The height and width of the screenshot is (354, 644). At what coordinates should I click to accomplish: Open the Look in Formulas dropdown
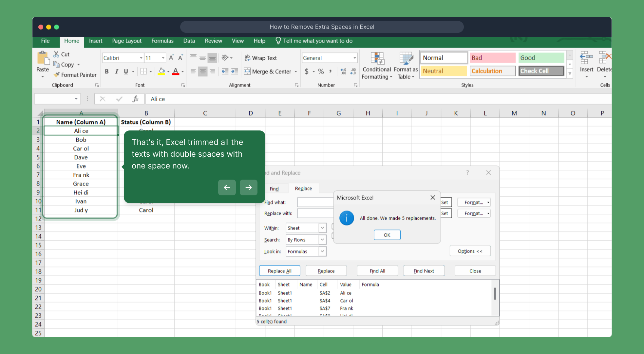point(322,251)
